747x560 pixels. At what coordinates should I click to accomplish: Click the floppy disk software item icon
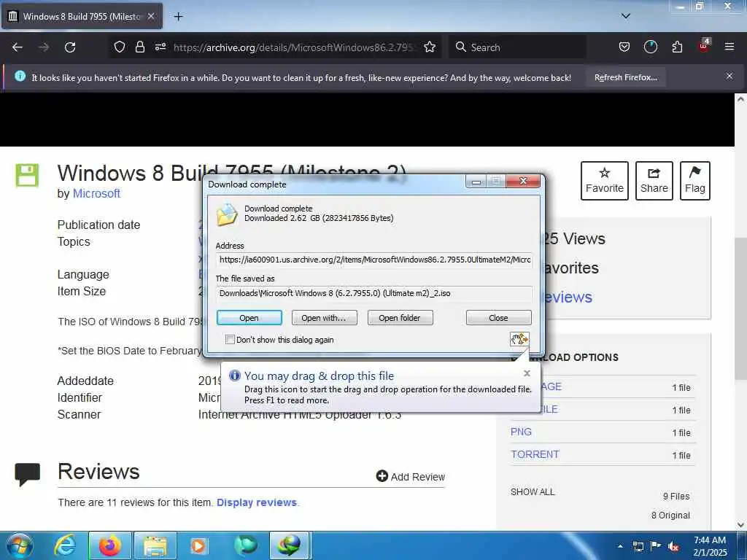click(27, 175)
